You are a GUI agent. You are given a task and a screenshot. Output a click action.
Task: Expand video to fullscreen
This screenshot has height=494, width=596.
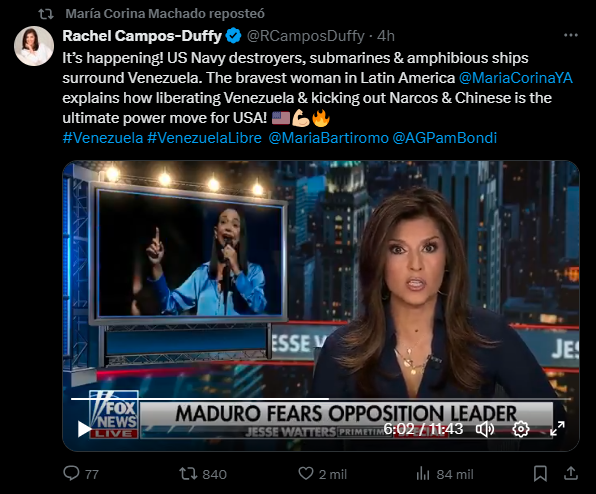point(557,429)
